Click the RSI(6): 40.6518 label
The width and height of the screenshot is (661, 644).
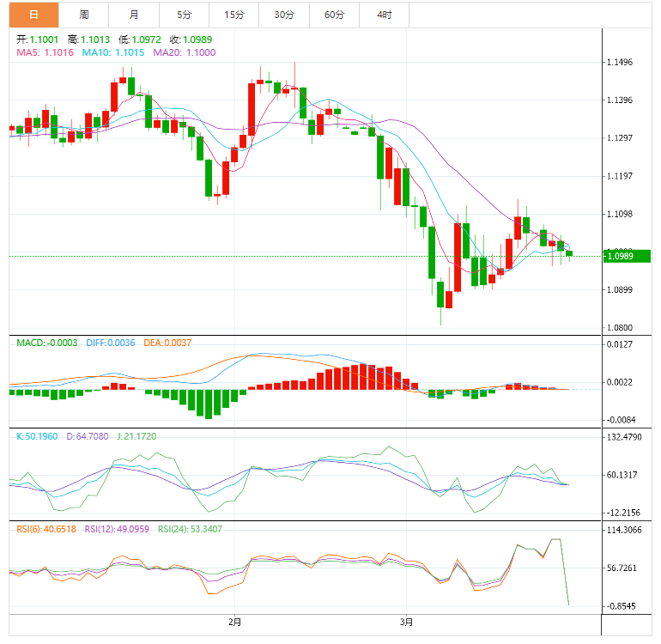click(46, 529)
